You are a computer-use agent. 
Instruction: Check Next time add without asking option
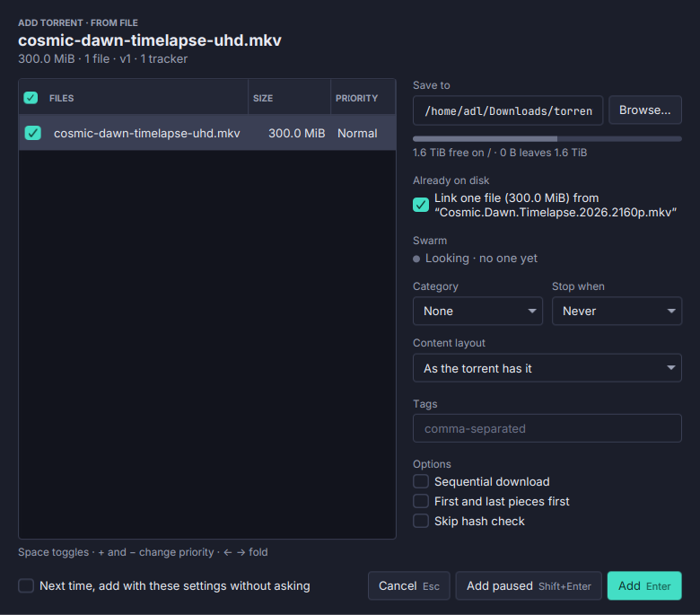click(26, 585)
